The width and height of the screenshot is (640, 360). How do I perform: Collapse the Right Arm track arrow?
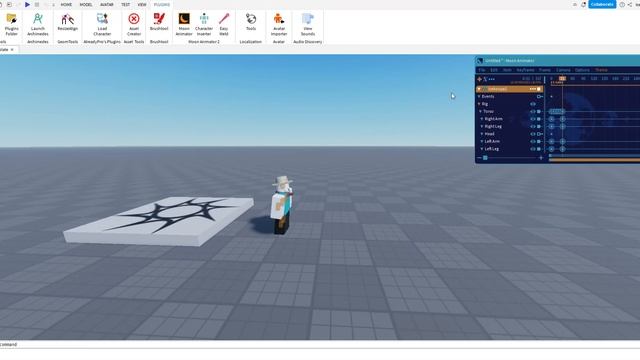point(482,119)
